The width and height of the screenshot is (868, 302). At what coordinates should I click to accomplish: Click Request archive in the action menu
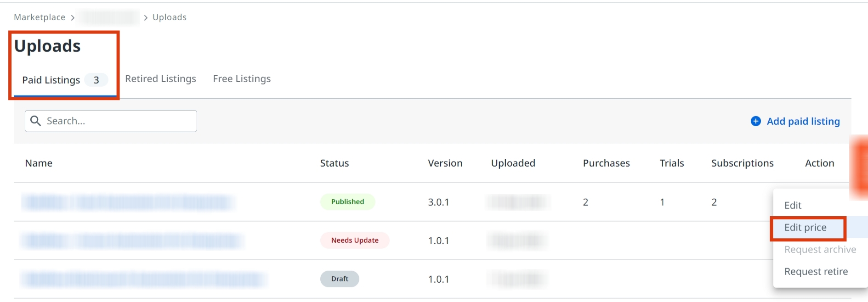tap(820, 250)
